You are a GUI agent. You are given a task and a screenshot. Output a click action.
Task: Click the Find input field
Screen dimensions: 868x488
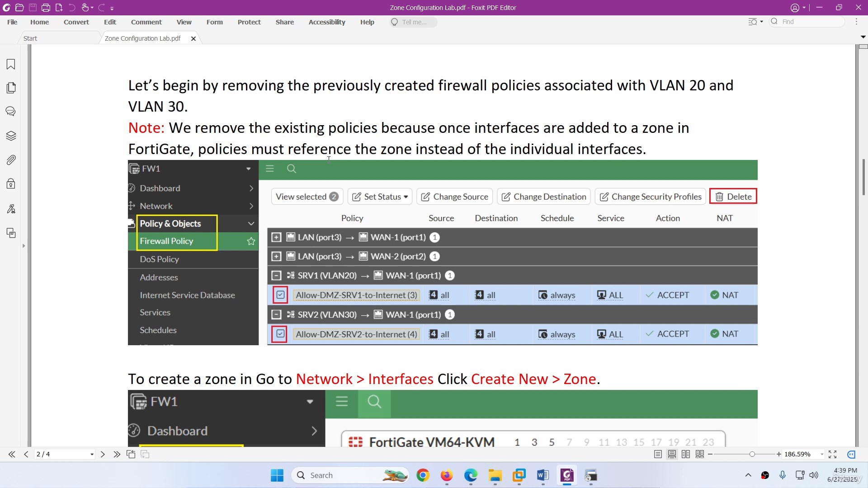coord(807,22)
